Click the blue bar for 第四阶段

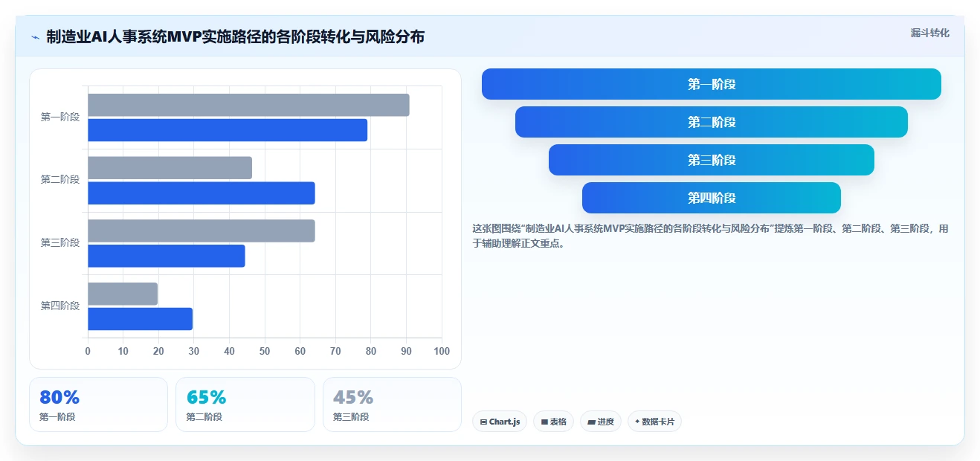point(140,319)
